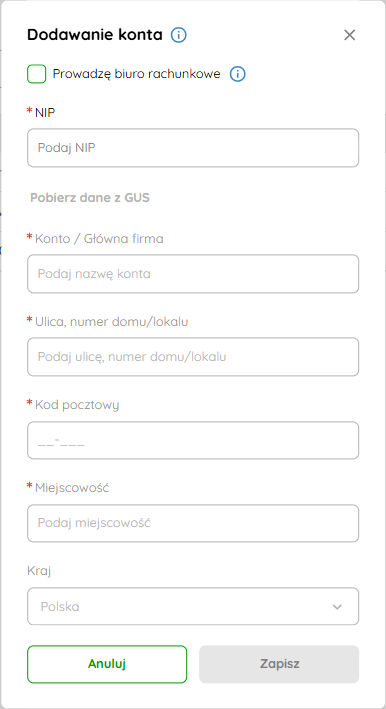The height and width of the screenshot is (709, 386).
Task: Click the Miejscowość label text
Action: 72,487
